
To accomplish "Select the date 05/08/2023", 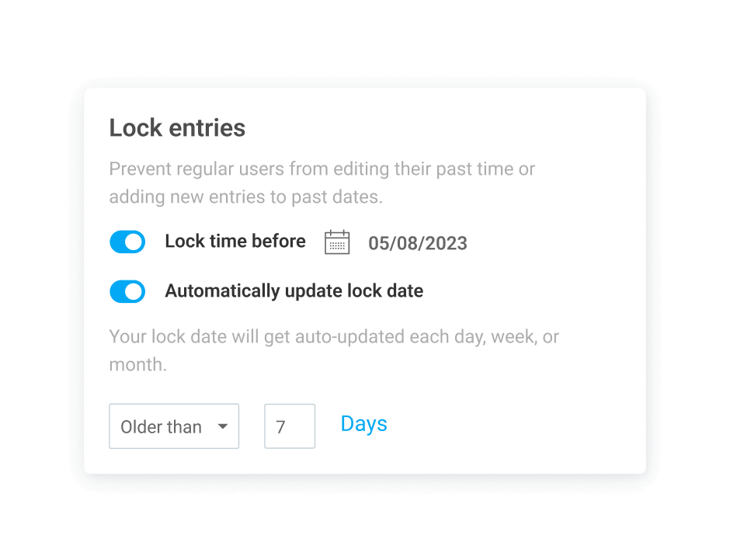I will (x=418, y=243).
